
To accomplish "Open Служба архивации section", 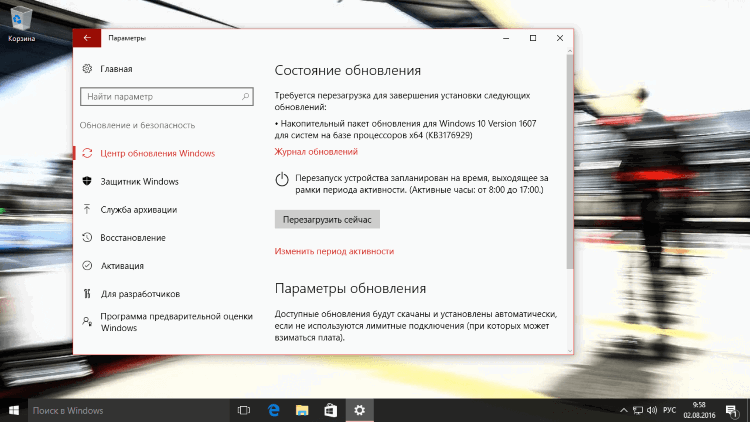I will pos(139,210).
